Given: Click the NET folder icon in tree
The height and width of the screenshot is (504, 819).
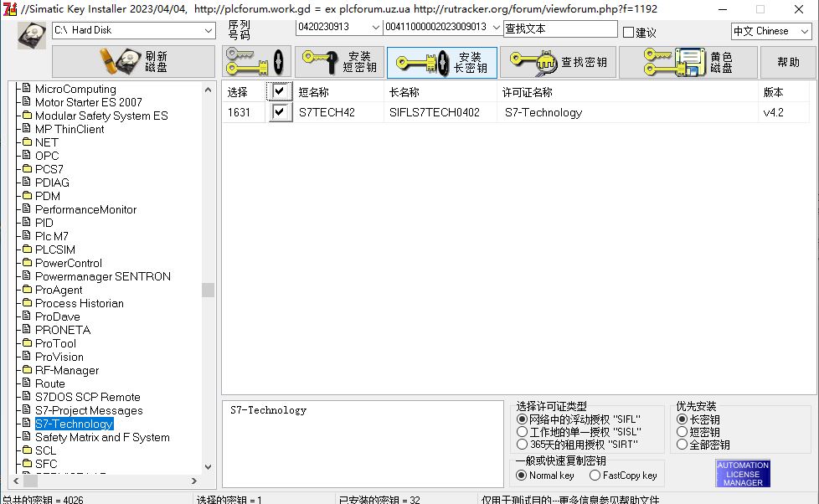Looking at the screenshot, I should click(x=27, y=142).
